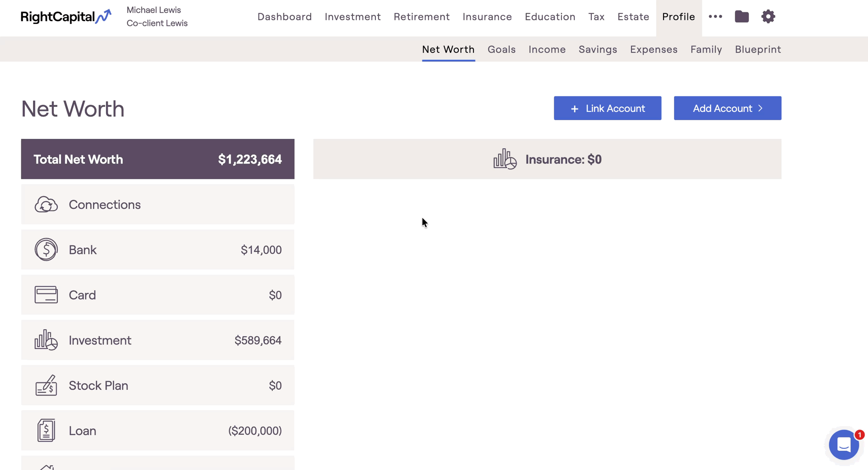
Task: Open the Expenses tab
Action: point(654,49)
